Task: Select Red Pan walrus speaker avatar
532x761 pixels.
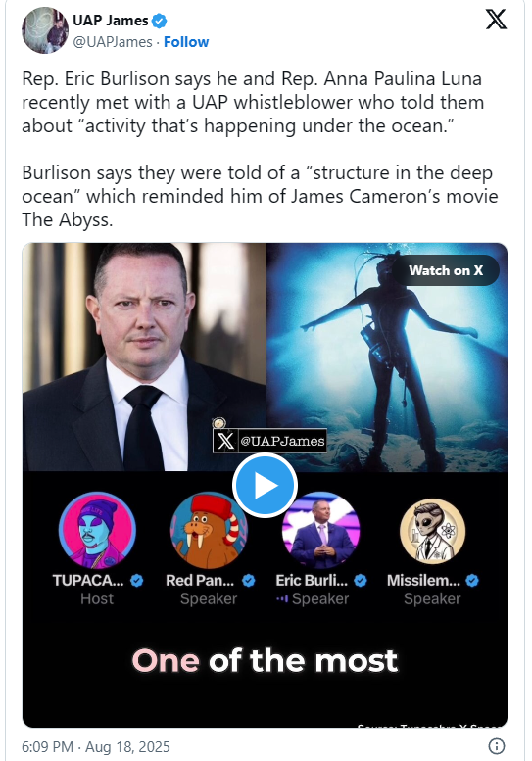Action: coord(209,531)
